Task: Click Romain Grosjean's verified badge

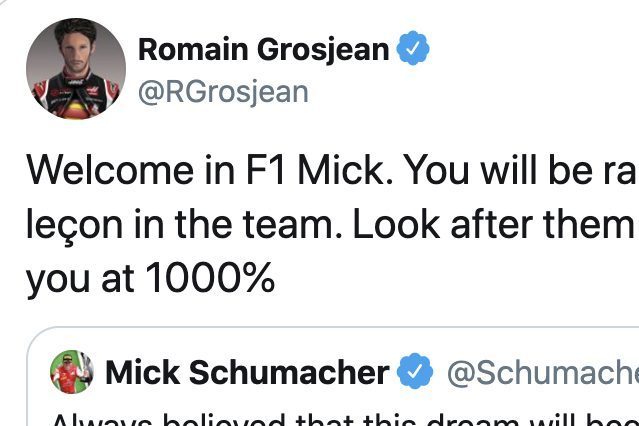Action: click(x=414, y=48)
